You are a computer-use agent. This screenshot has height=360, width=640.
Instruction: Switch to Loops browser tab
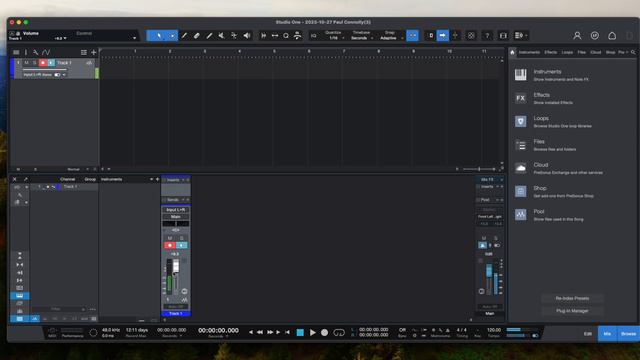point(567,52)
